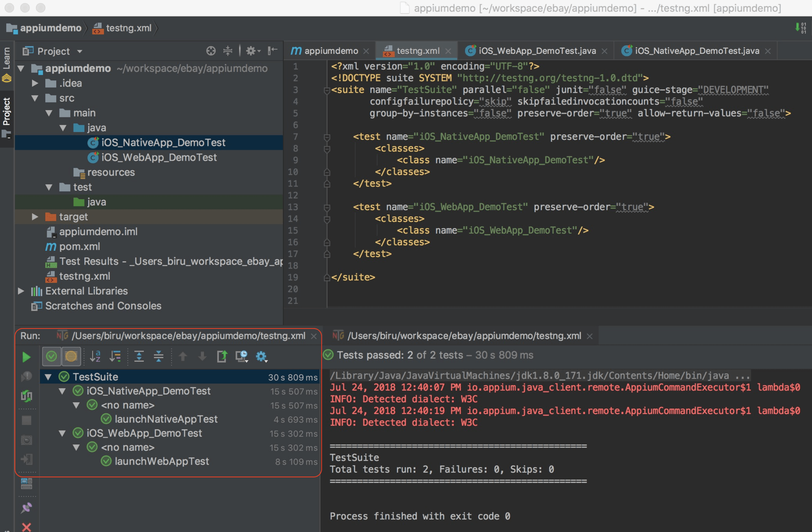Toggle Show Ignored tests filter

[x=71, y=356]
